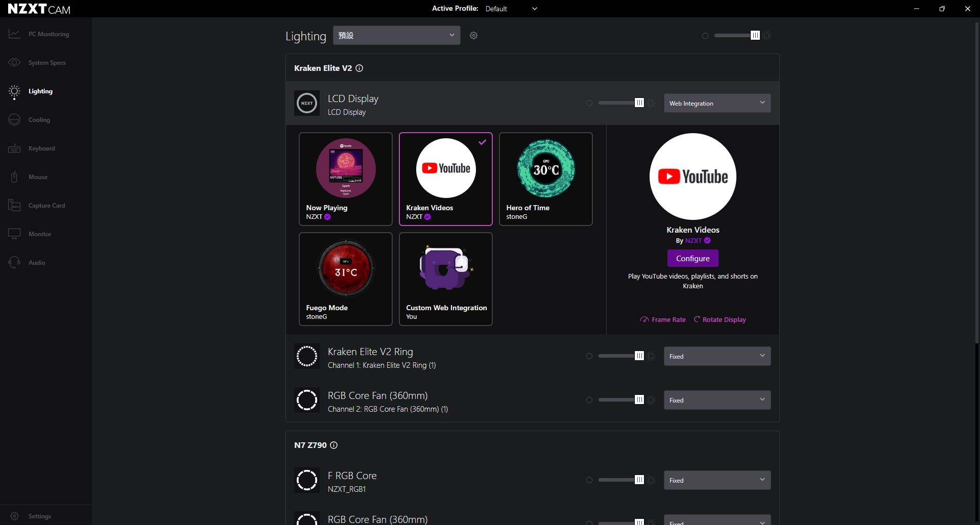The width and height of the screenshot is (980, 525).
Task: Open lighting profile settings gear icon
Action: click(x=473, y=36)
